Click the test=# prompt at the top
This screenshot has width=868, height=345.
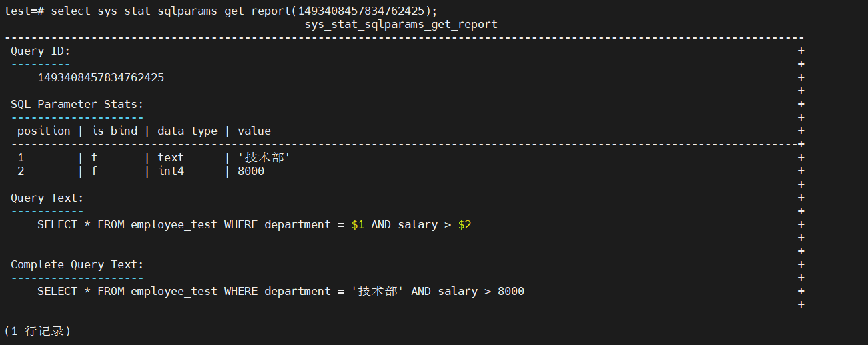click(x=24, y=11)
